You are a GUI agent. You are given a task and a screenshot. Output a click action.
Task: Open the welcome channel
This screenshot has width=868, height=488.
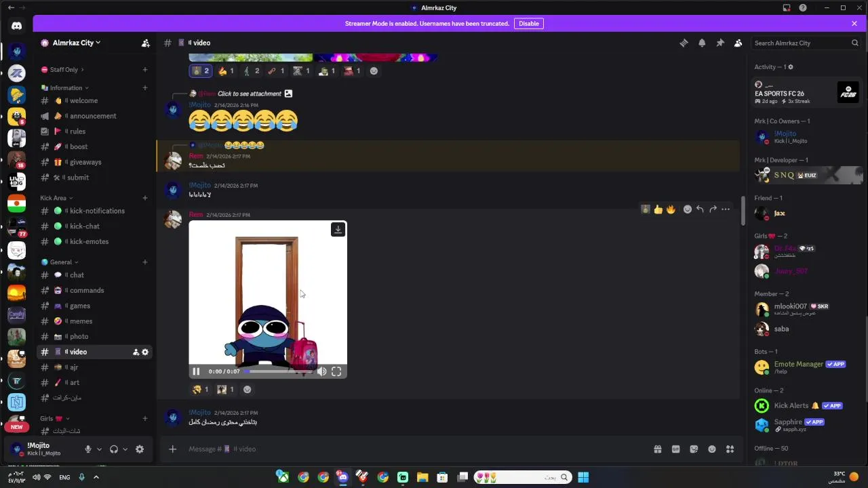(94, 100)
